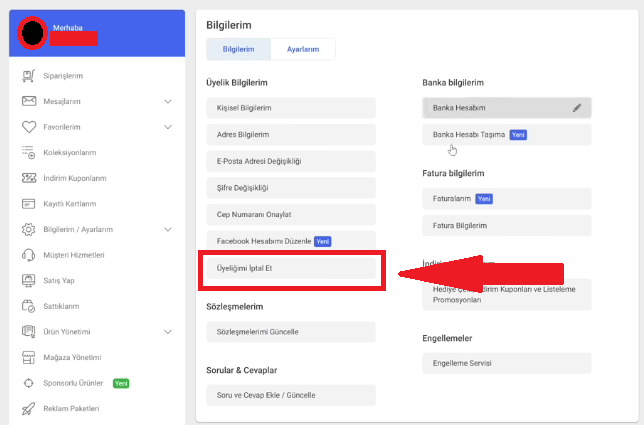The width and height of the screenshot is (644, 426).
Task: Click the Favorilerim heart icon
Action: 28,127
